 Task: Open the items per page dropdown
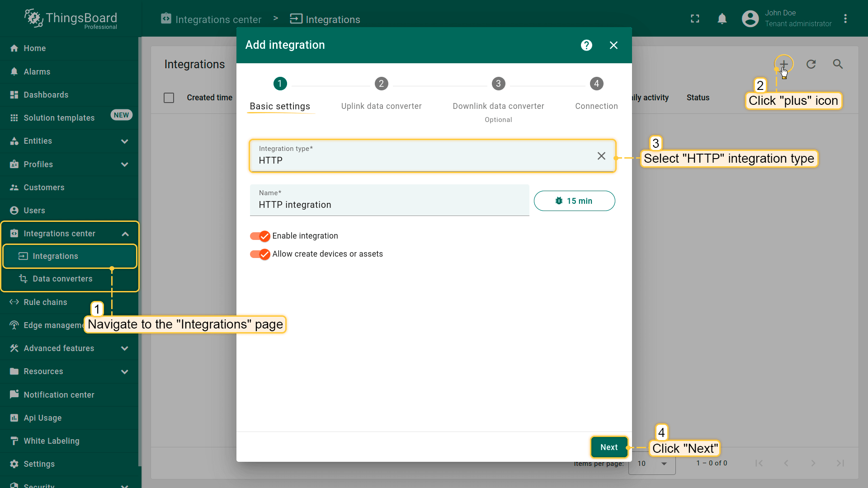point(651,464)
